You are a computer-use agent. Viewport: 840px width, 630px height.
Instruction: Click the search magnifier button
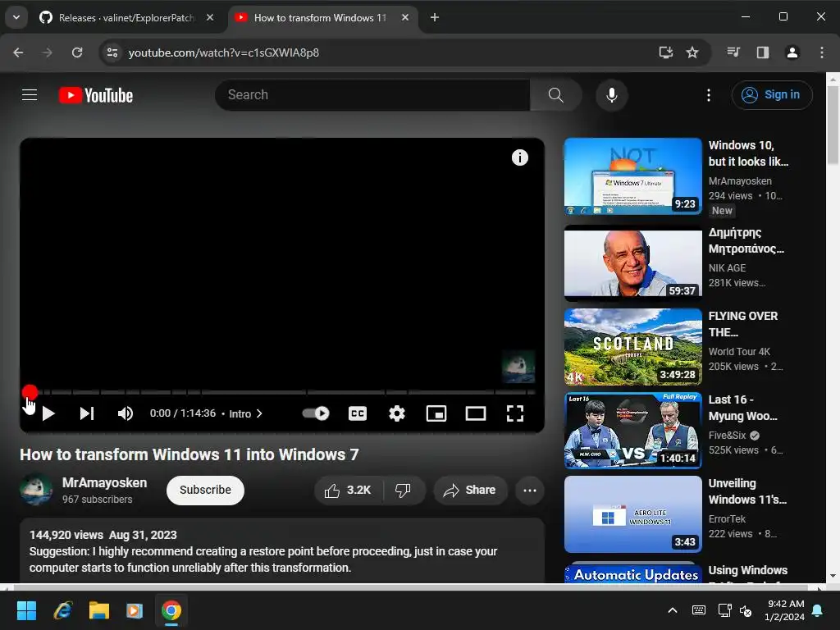point(555,95)
